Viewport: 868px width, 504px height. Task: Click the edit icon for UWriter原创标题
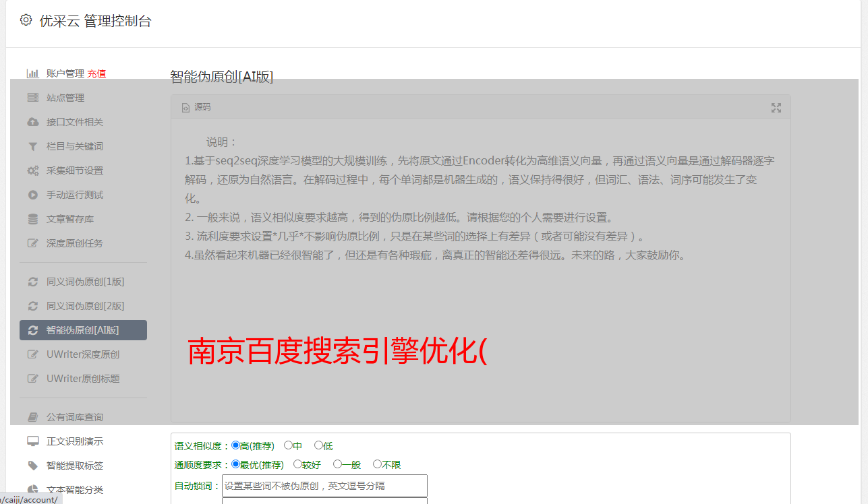click(32, 379)
